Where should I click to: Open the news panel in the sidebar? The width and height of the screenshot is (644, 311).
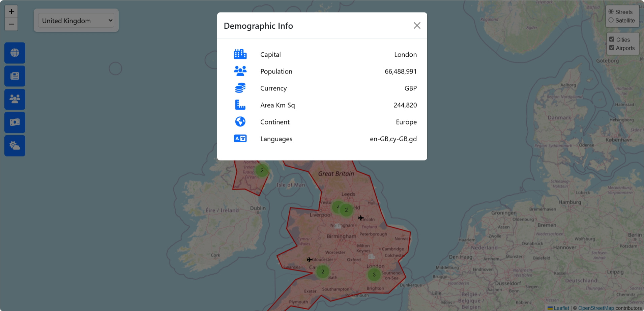point(14,76)
